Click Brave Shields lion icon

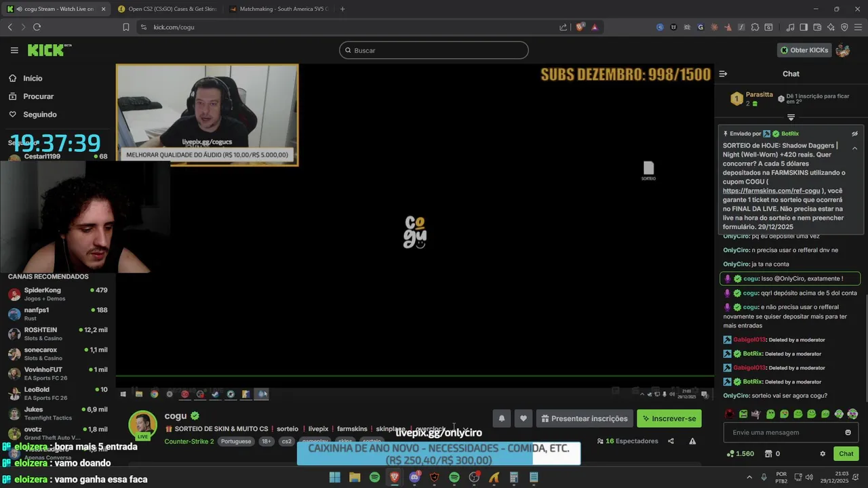(580, 27)
